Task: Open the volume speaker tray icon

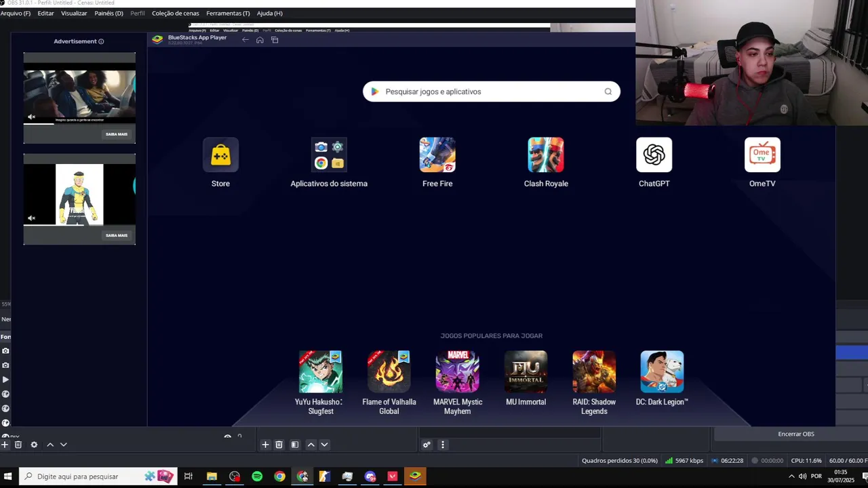Action: (x=802, y=476)
